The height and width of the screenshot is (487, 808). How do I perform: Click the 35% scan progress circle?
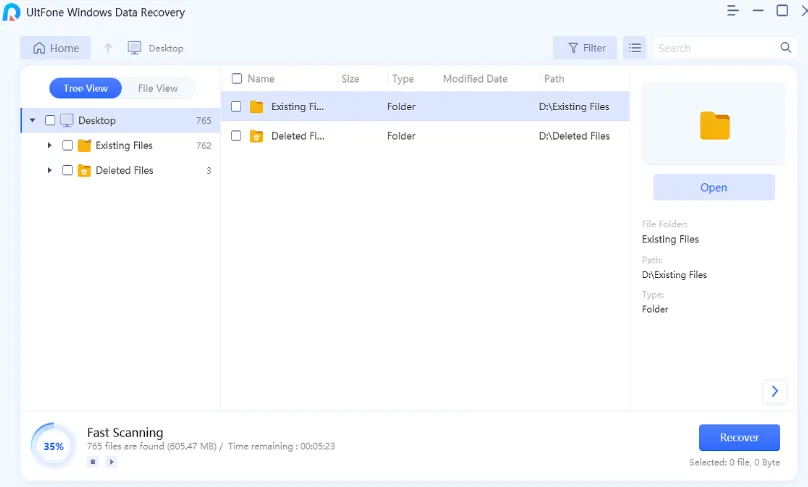tap(53, 446)
